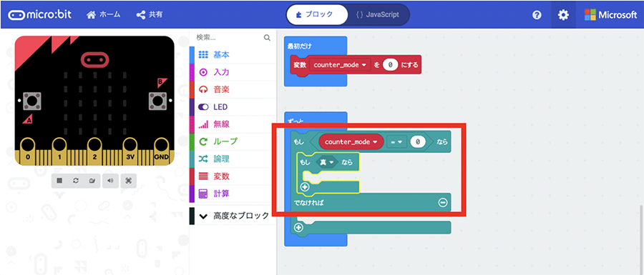Screen dimensions: 644x275
Task: Click the plus icon on inner もし block
Action: [305, 187]
